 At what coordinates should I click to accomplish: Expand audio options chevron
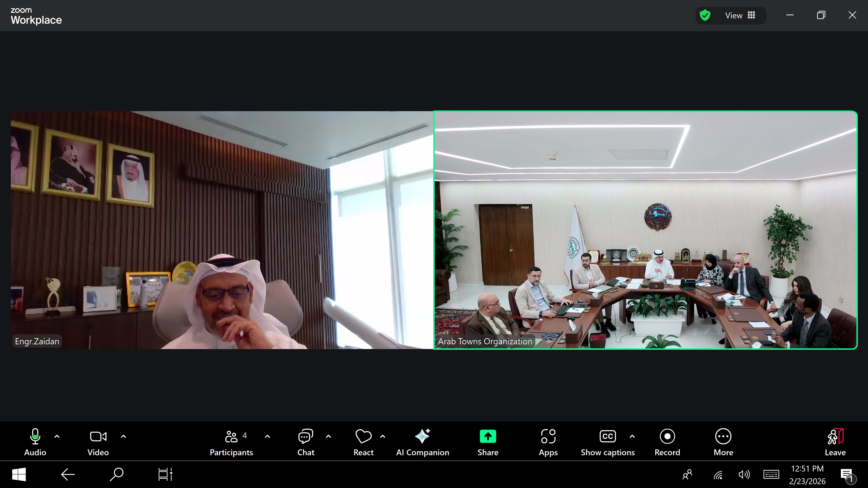coord(57,436)
